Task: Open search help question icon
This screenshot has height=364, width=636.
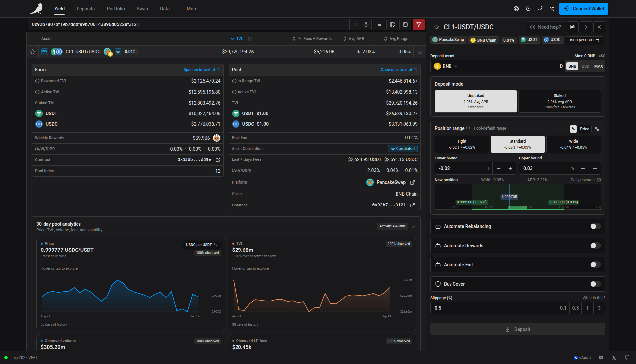Action: [x=366, y=24]
